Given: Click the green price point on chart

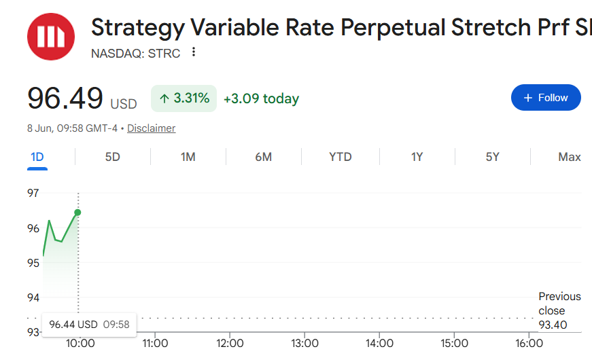Looking at the screenshot, I should pyautogui.click(x=77, y=213).
